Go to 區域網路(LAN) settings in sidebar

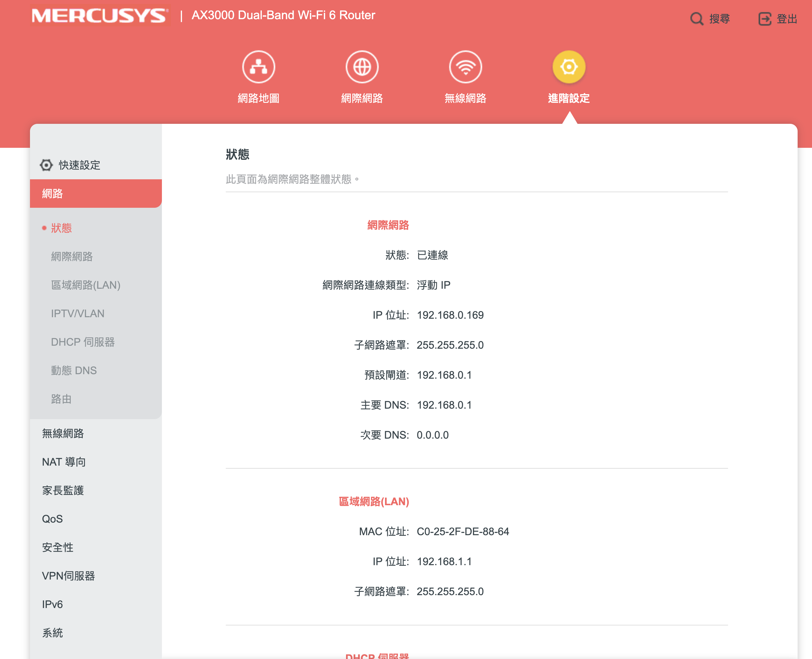click(86, 285)
